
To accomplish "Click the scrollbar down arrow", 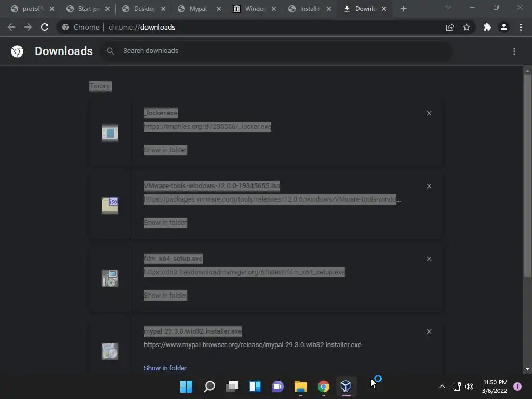I will pyautogui.click(x=527, y=369).
